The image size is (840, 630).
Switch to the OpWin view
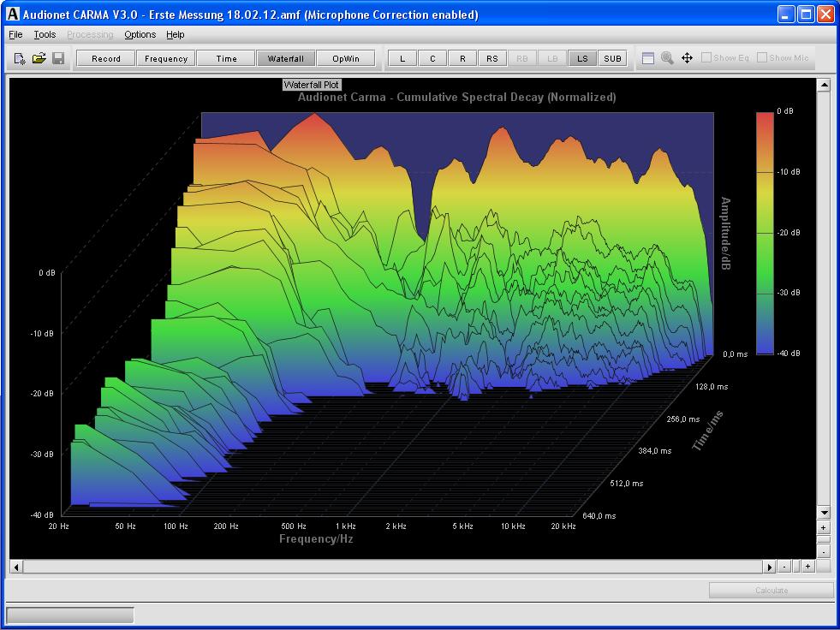(346, 59)
